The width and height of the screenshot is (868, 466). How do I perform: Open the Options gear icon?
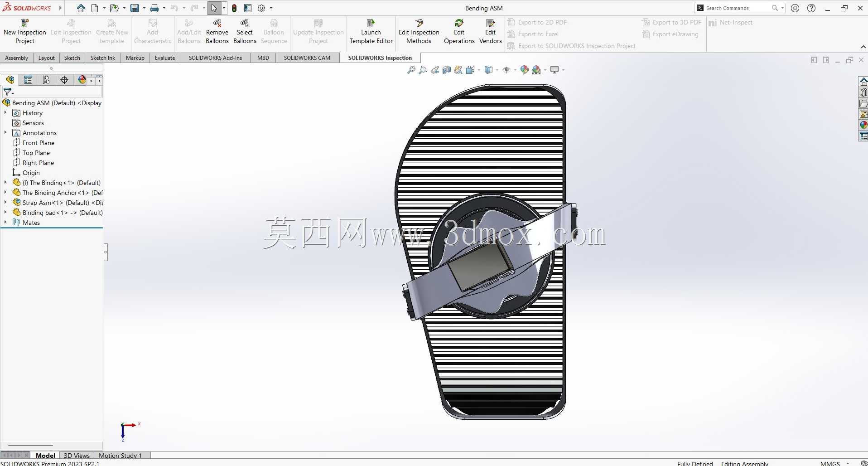[x=261, y=8]
